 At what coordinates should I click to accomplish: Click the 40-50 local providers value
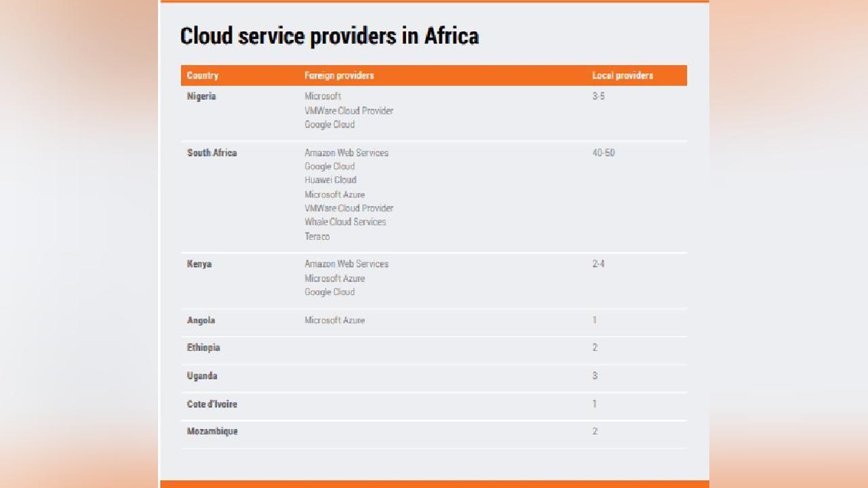click(604, 152)
